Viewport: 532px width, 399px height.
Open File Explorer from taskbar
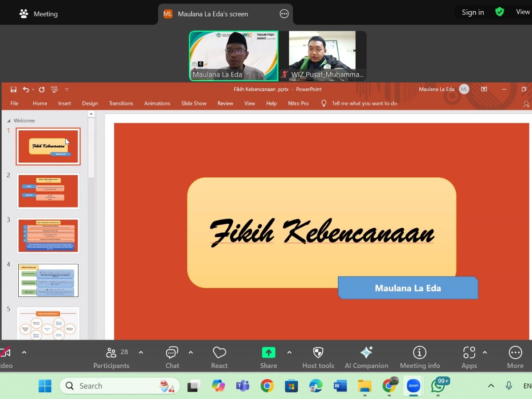pos(364,386)
